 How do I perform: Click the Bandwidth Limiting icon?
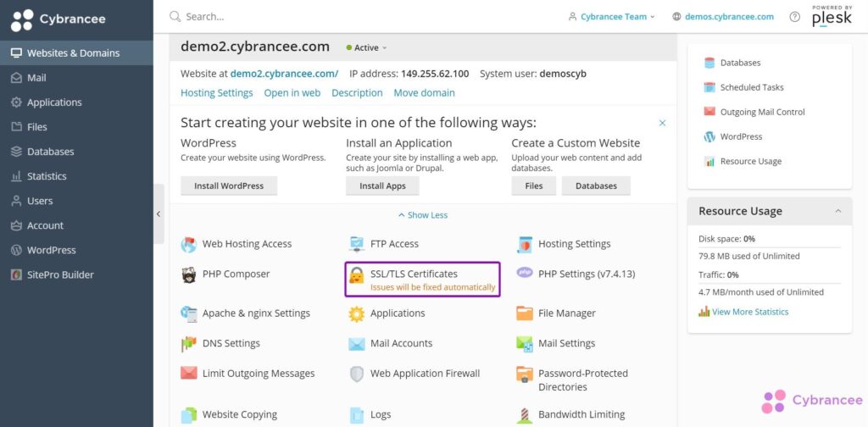tap(524, 415)
